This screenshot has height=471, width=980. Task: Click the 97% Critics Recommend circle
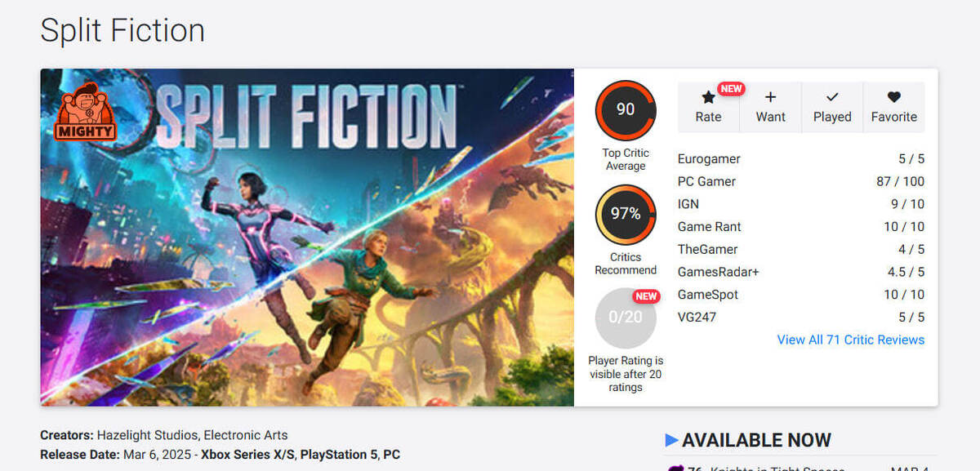tap(626, 215)
